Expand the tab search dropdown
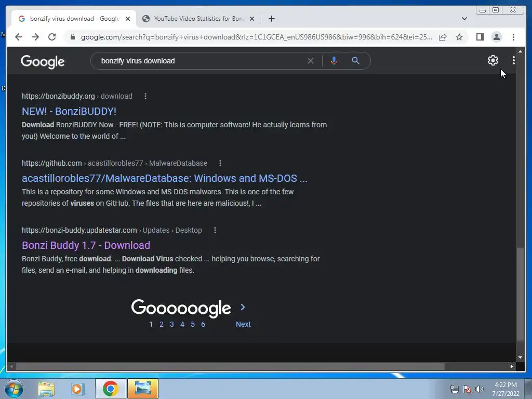Screen dimensions: 532x399 [x=464, y=19]
